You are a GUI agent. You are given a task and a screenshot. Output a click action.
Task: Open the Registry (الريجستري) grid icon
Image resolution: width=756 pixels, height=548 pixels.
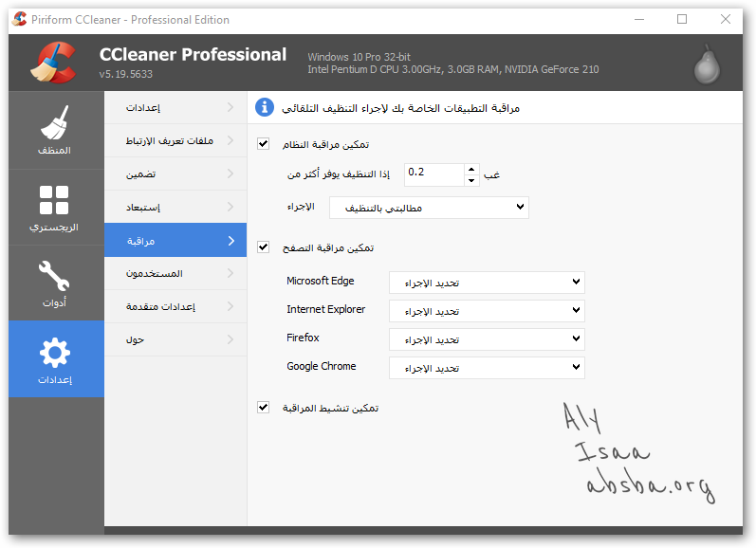(x=55, y=200)
